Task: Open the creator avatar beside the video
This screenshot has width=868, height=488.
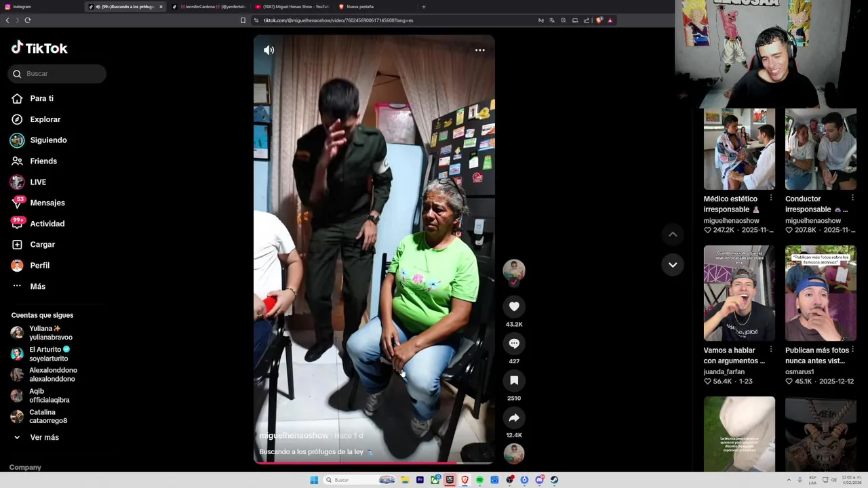Action: coord(514,270)
